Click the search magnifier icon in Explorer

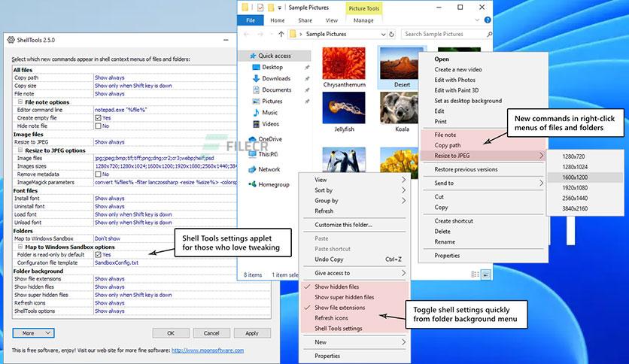point(489,34)
